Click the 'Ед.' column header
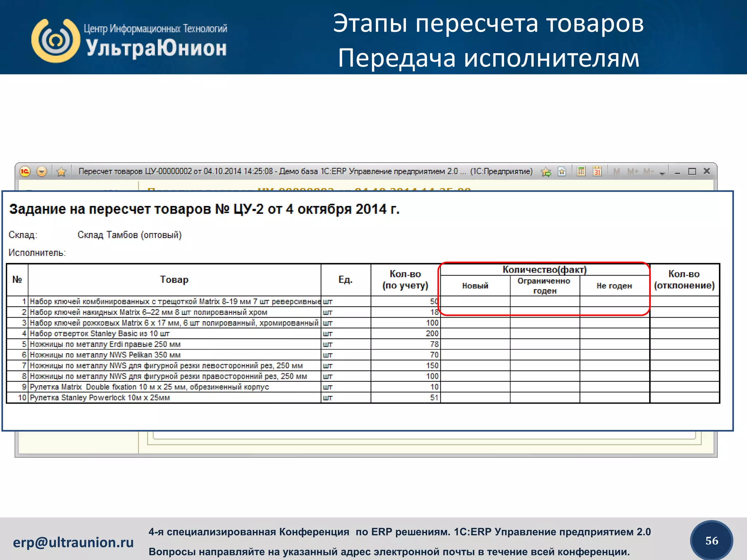747x560 pixels. point(345,280)
